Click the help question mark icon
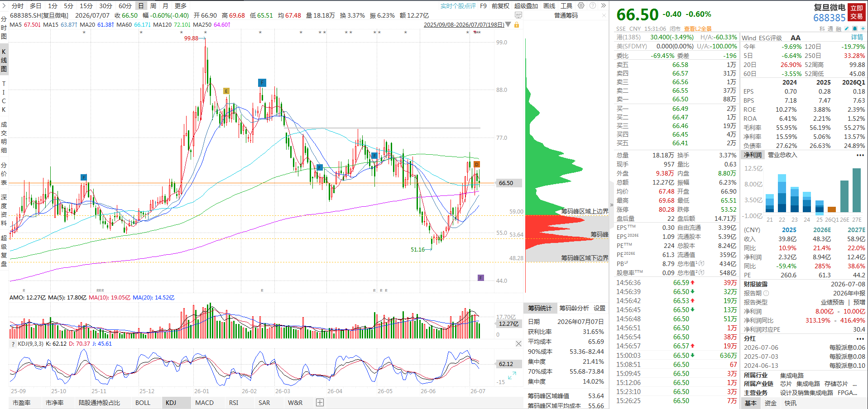 click(593, 5)
